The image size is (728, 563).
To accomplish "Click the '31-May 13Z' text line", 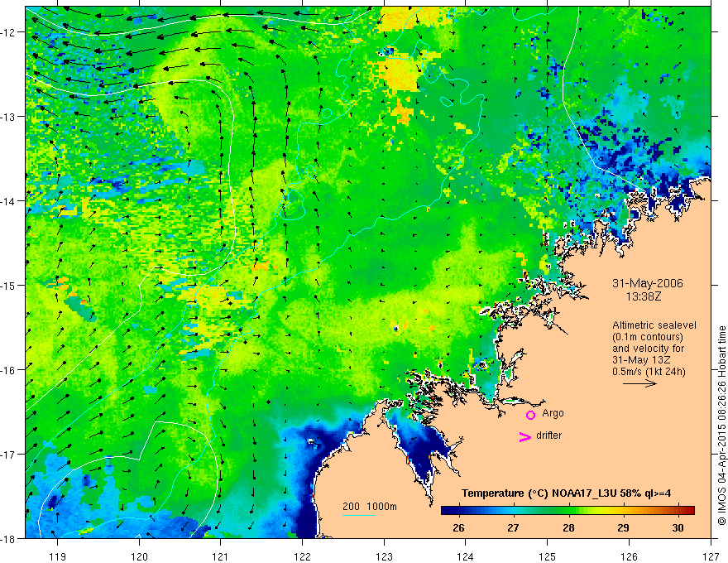I will coord(641,360).
